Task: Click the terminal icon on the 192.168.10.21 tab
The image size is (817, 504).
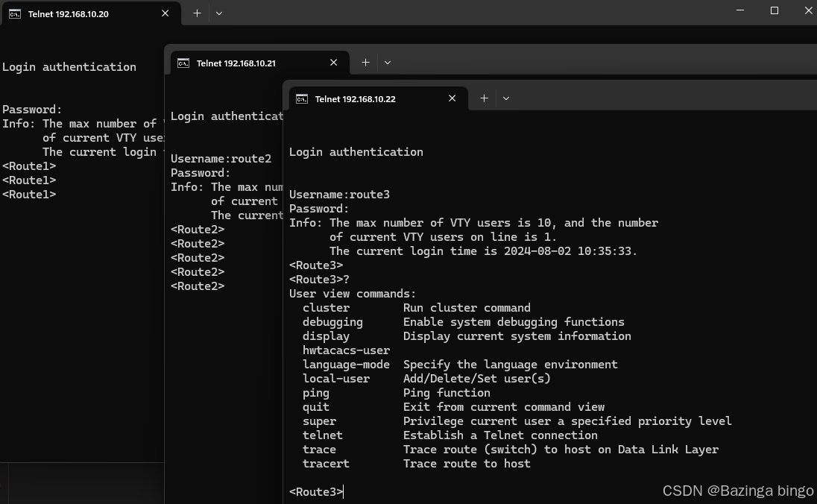Action: point(183,63)
